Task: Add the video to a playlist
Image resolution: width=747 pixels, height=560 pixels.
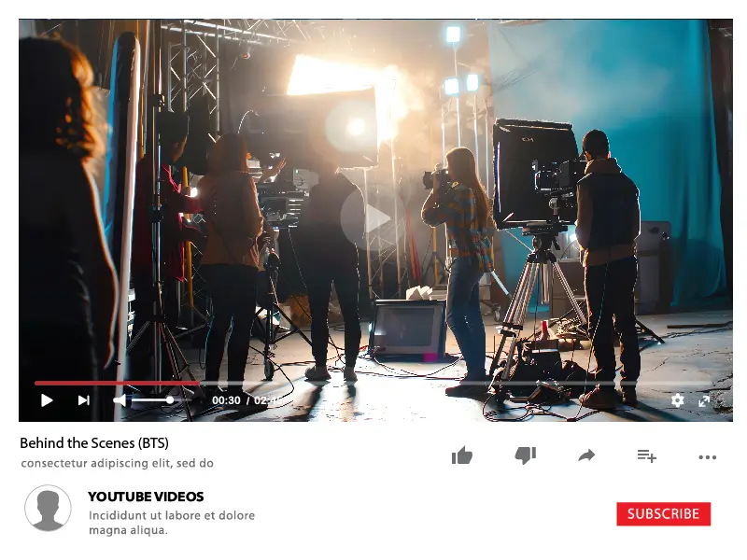Action: pyautogui.click(x=647, y=455)
